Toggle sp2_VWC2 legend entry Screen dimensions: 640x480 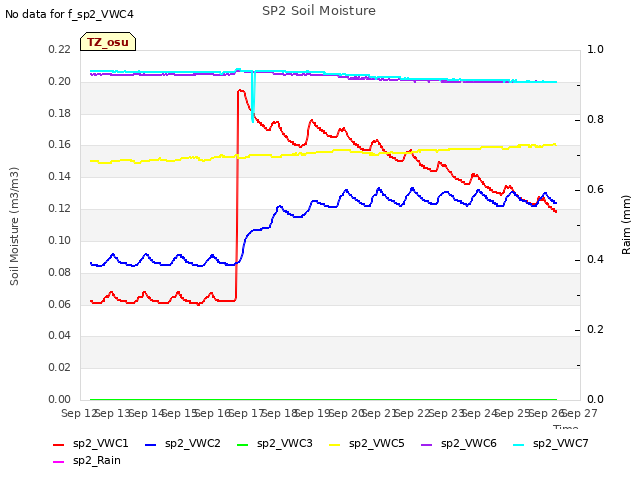[x=182, y=443]
